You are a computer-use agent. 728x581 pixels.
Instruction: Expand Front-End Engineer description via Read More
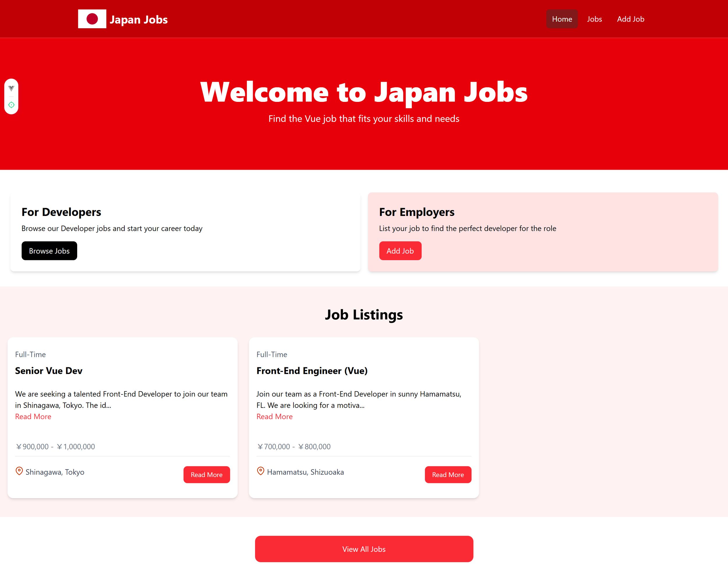(x=274, y=417)
